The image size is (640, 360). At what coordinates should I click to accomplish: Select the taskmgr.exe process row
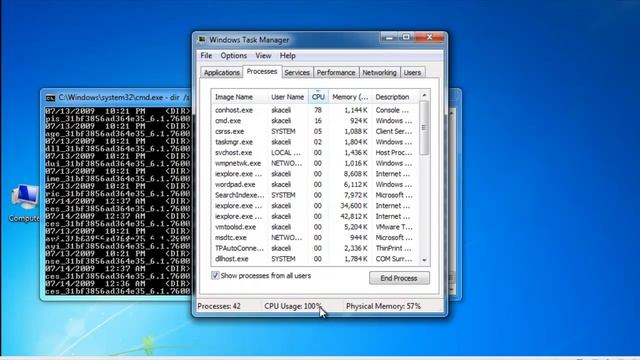click(315, 142)
